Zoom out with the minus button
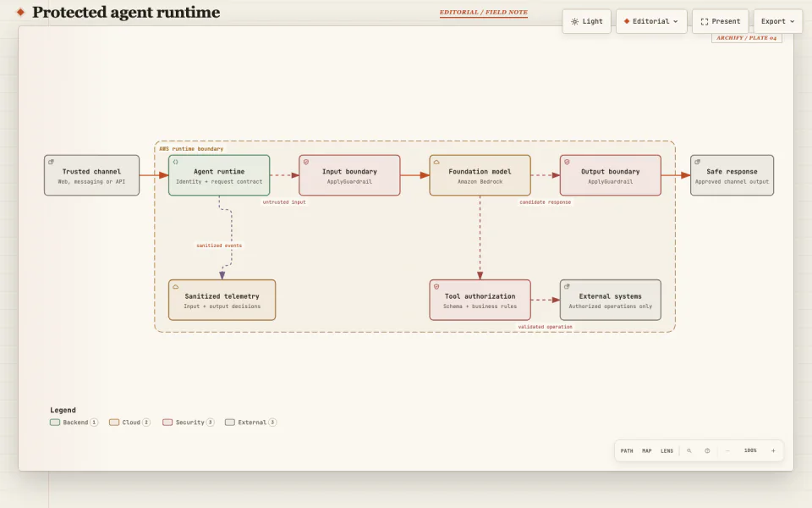Image resolution: width=812 pixels, height=508 pixels. click(x=727, y=451)
